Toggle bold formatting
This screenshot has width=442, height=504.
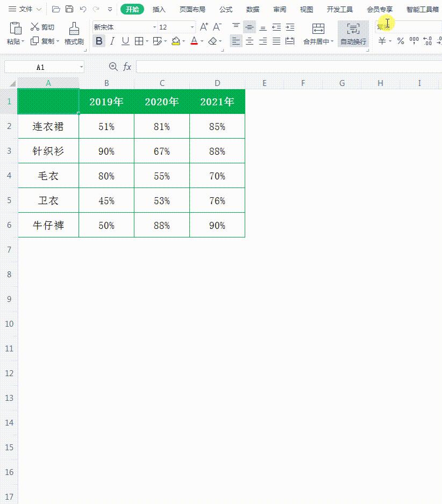click(x=99, y=41)
